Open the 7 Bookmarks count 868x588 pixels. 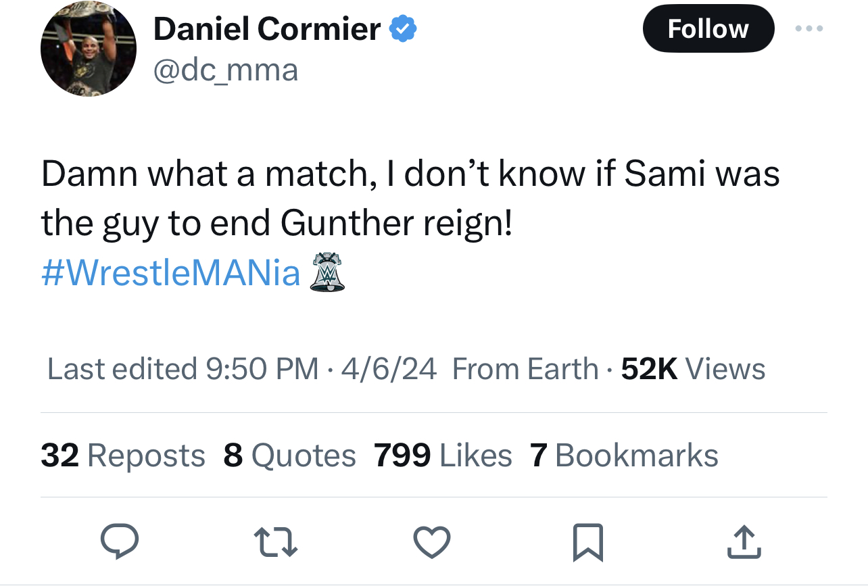coord(624,456)
